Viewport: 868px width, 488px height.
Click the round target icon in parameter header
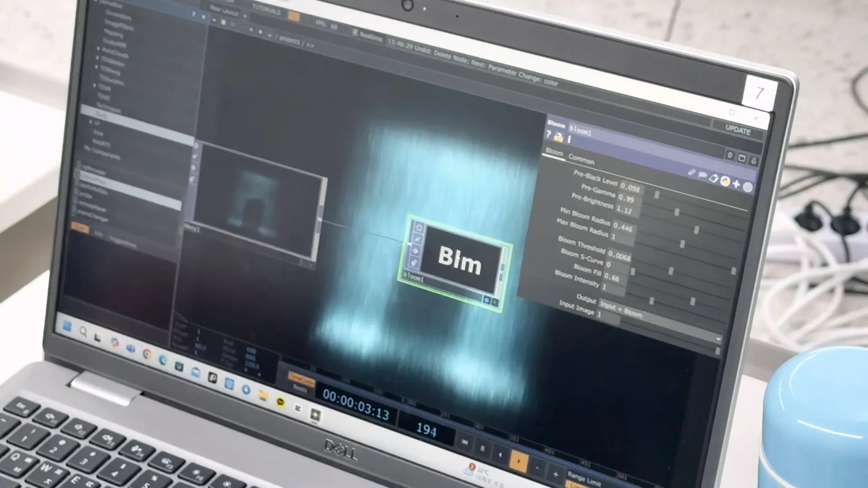pyautogui.click(x=748, y=187)
